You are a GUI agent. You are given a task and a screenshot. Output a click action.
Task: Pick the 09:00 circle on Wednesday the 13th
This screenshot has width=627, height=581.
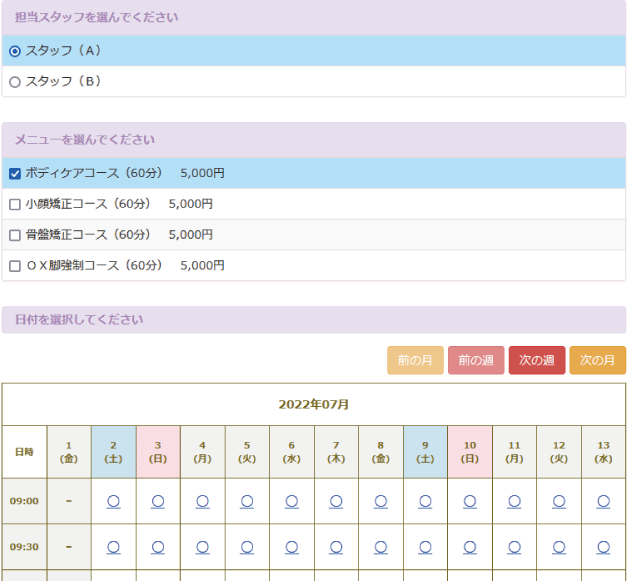603,500
